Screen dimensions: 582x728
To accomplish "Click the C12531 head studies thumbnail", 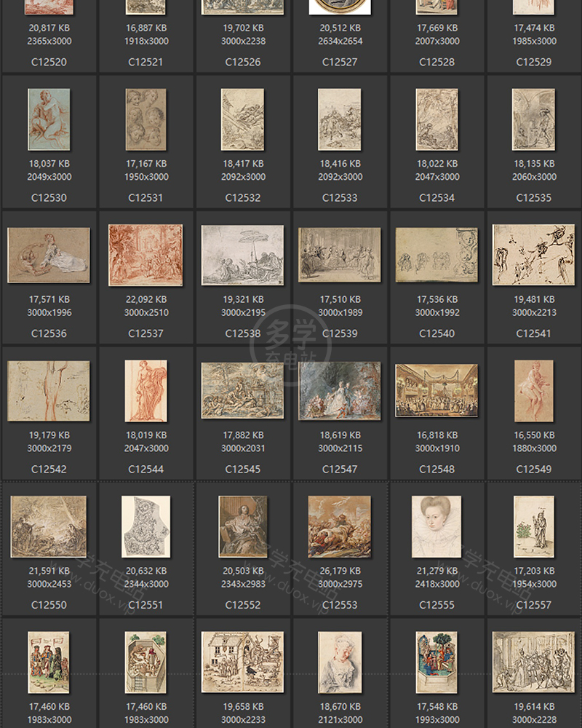I will click(x=145, y=119).
